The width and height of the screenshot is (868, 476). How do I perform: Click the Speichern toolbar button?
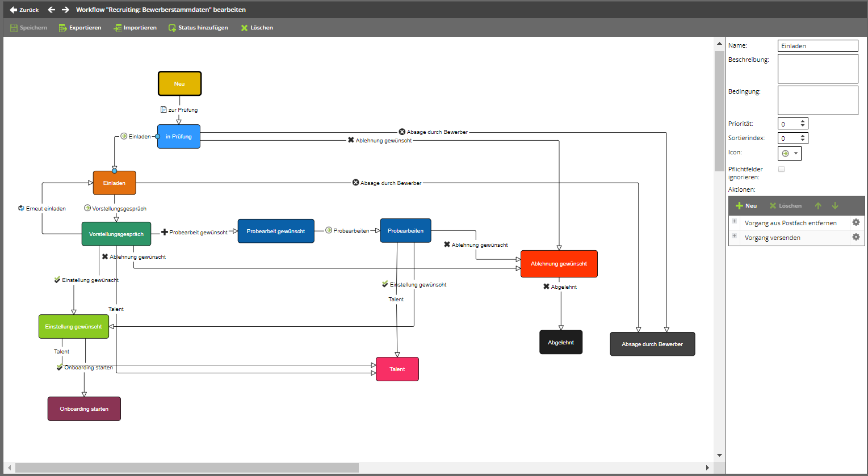click(28, 28)
